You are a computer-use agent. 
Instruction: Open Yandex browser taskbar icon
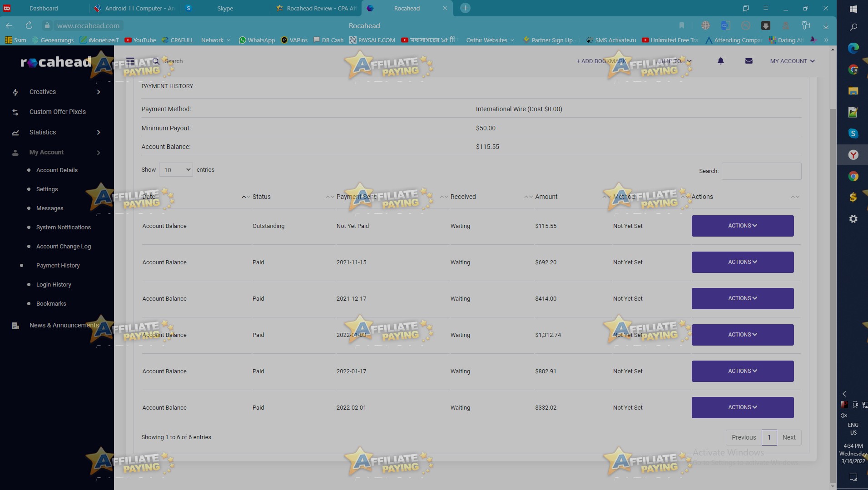point(853,155)
